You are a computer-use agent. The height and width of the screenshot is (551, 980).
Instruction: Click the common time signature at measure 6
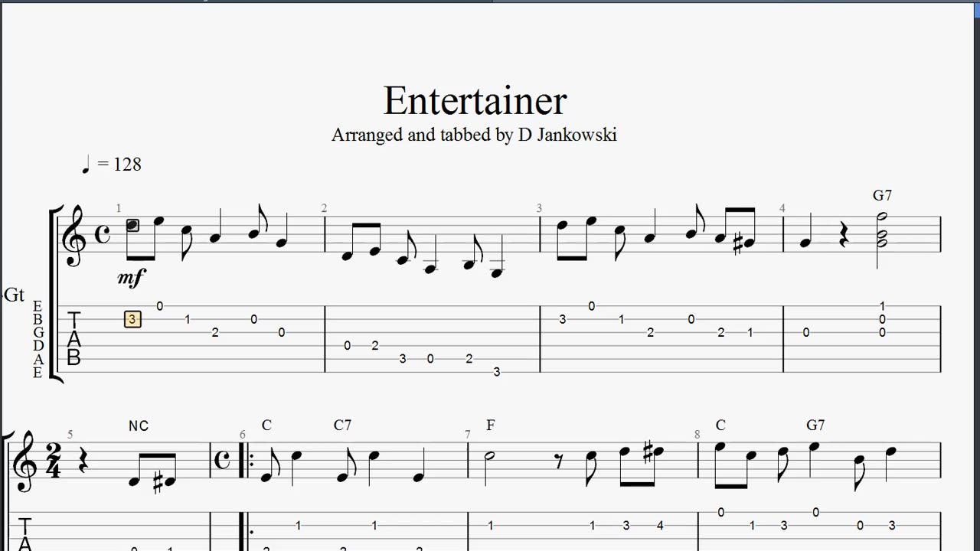(x=223, y=460)
